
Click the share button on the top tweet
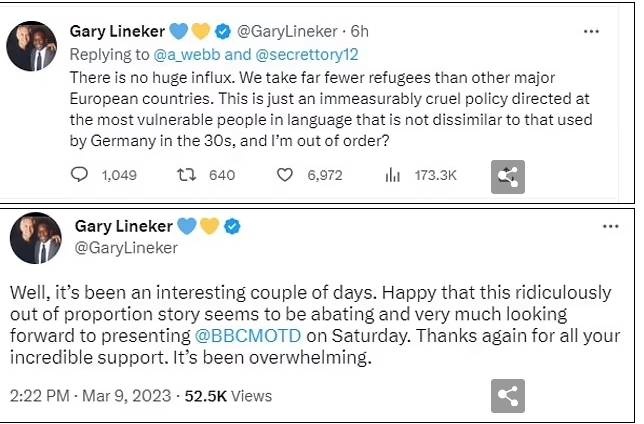pyautogui.click(x=508, y=177)
